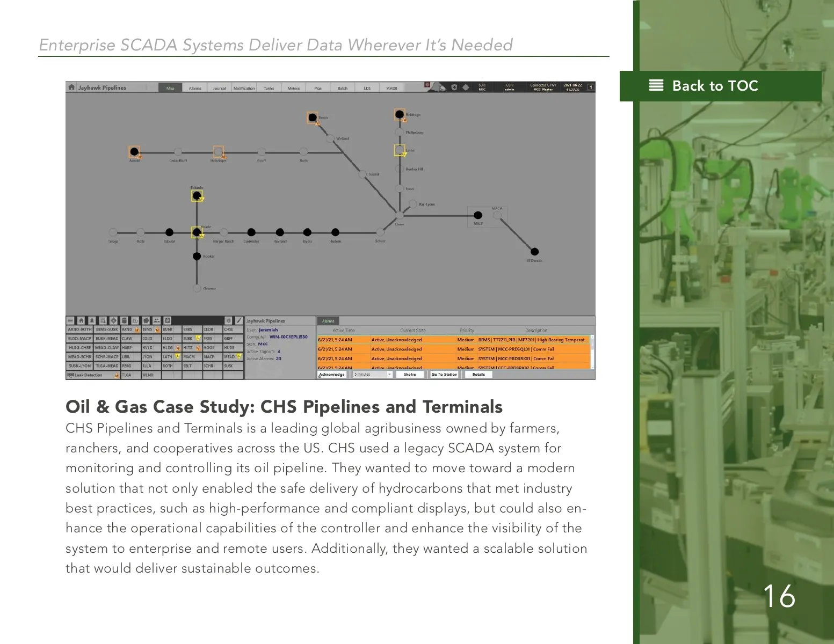Click the clipboard icon in bottom toolbar
Viewport: 834px width, 644px height.
point(168,320)
